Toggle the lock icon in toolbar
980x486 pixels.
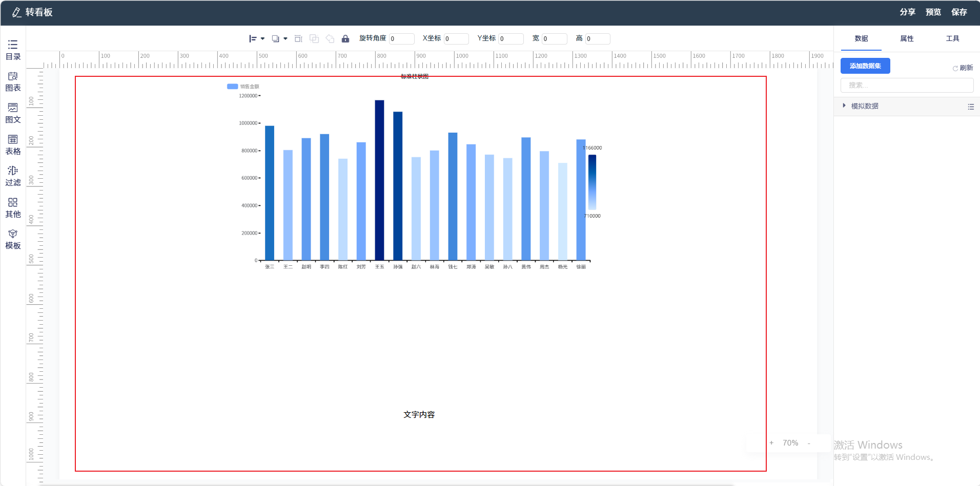[x=345, y=39]
